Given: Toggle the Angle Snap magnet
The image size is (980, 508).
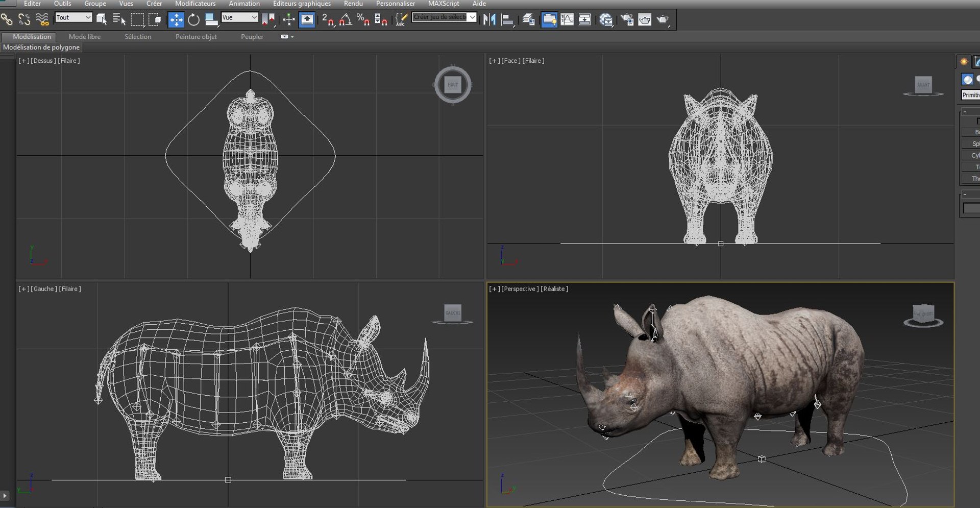Looking at the screenshot, I should (x=346, y=19).
